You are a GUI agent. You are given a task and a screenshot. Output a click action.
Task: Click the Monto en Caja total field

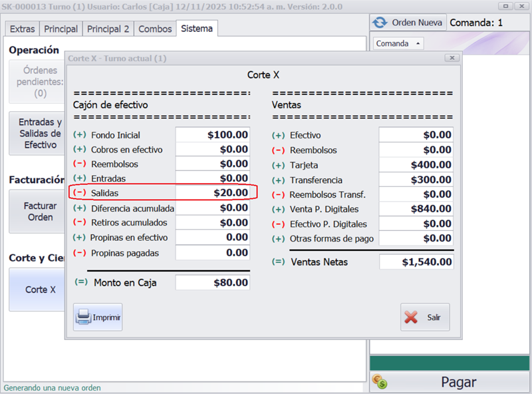point(212,283)
